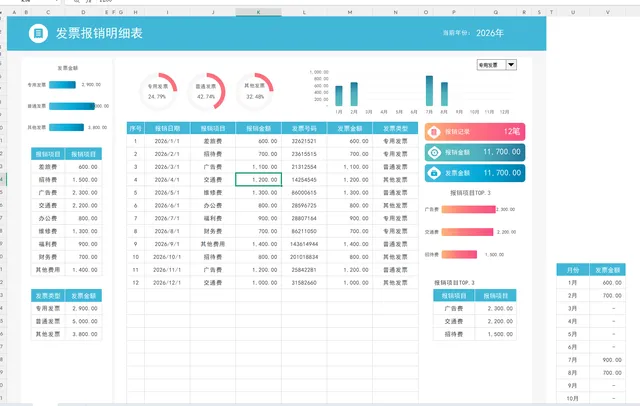The image size is (640, 406).
Task: Click date cell 2026/5/1
Action: pos(167,193)
